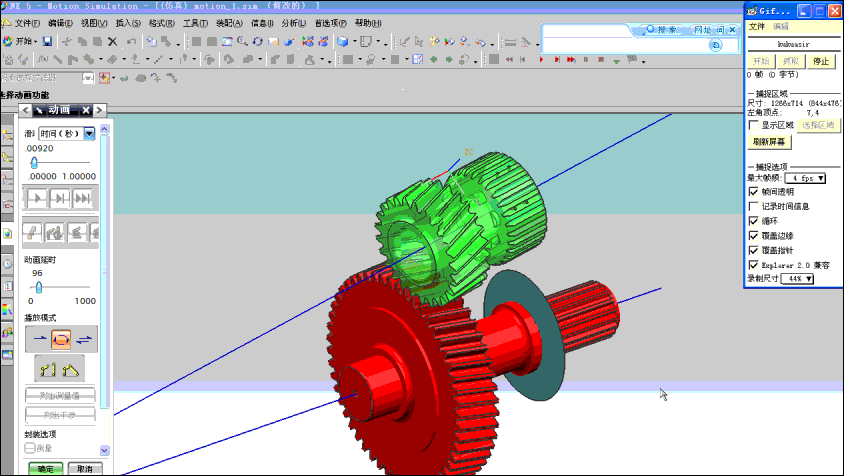Open the 文件 menu in Gif window
This screenshot has width=844, height=476.
pyautogui.click(x=756, y=26)
